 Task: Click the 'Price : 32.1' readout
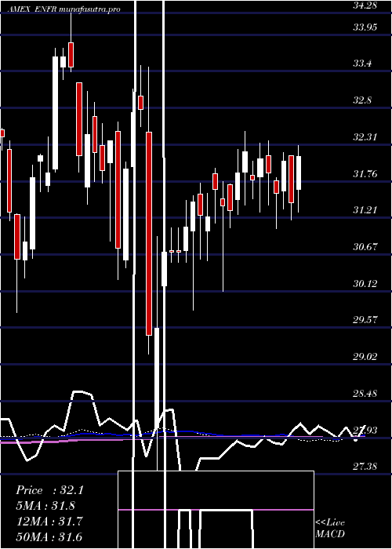(x=49, y=490)
